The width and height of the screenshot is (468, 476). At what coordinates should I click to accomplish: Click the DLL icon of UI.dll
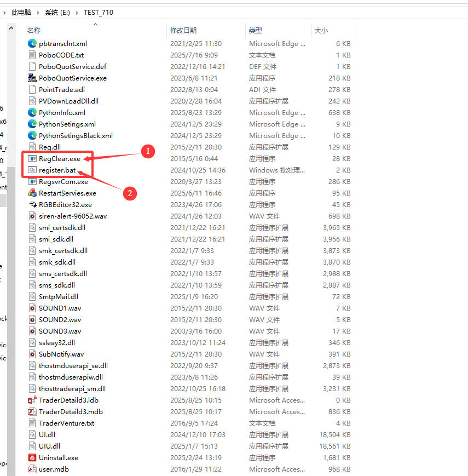point(32,435)
